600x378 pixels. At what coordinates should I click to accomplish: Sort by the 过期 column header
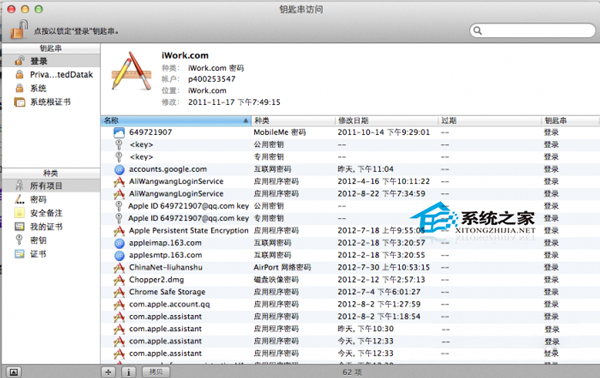pos(489,121)
